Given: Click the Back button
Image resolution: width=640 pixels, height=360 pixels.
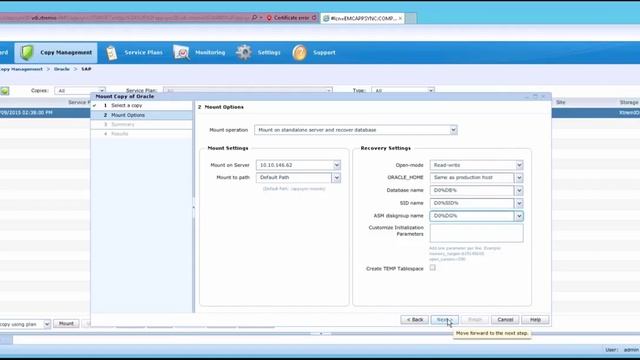Looking at the screenshot, I should click(x=414, y=320).
